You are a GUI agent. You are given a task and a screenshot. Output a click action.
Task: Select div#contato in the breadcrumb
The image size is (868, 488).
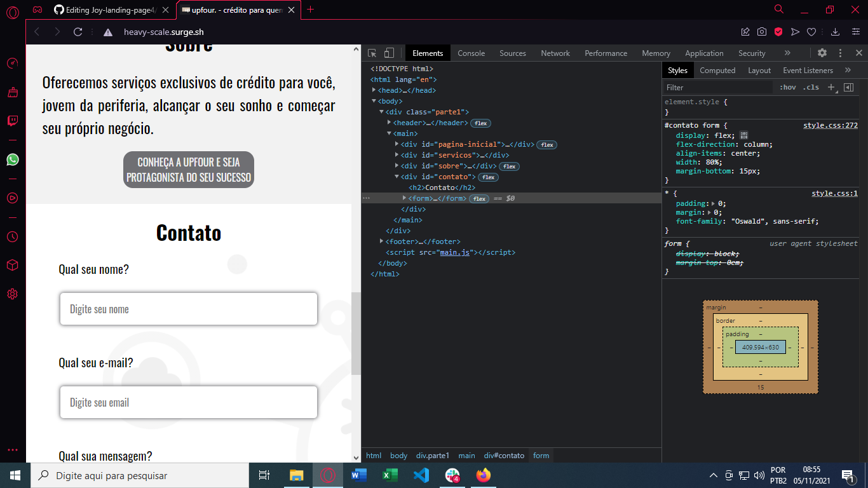(x=505, y=456)
